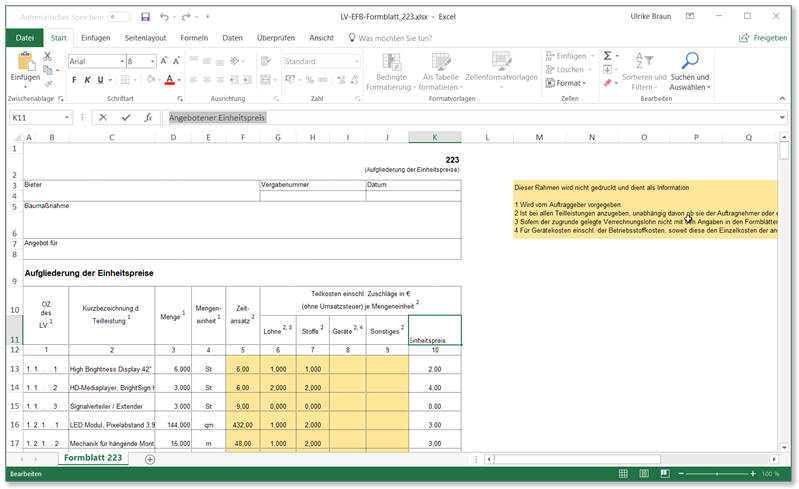This screenshot has height=489, width=799.
Task: Click the Freigeben share button
Action: 762,38
